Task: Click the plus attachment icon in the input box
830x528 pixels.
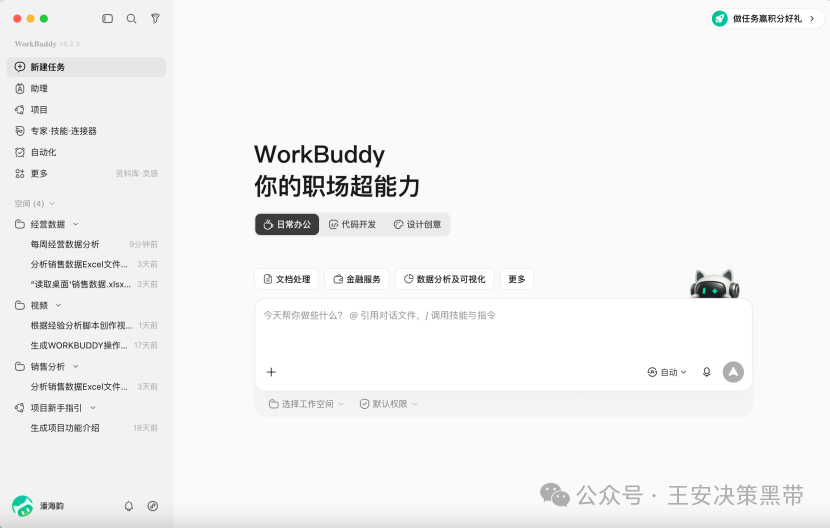Action: [x=271, y=372]
